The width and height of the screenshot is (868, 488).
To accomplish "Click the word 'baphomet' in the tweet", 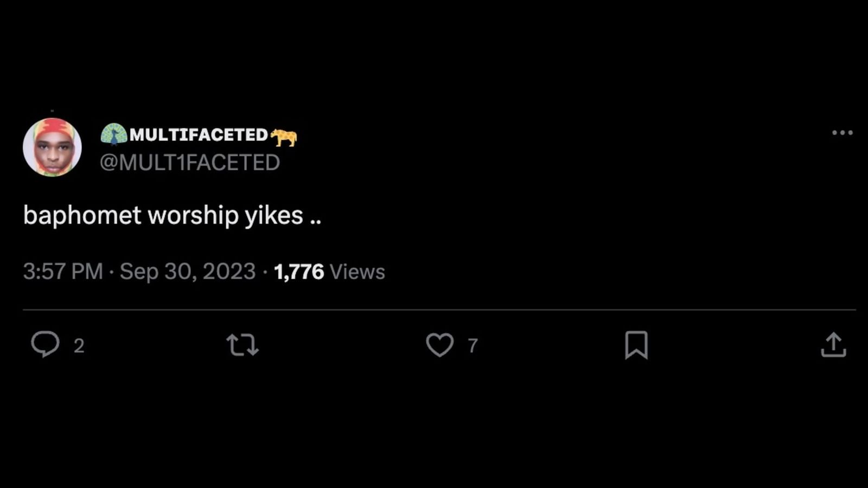I will click(x=82, y=216).
